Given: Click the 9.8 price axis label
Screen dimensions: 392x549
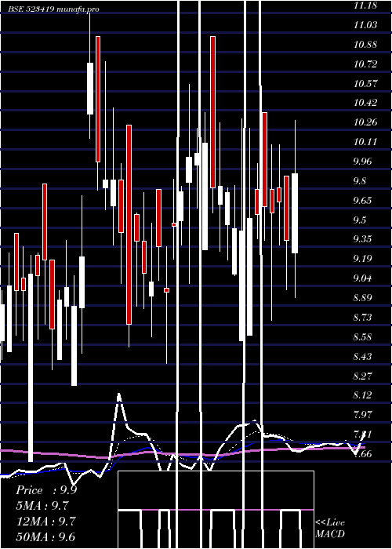Looking at the screenshot, I should (x=360, y=180).
